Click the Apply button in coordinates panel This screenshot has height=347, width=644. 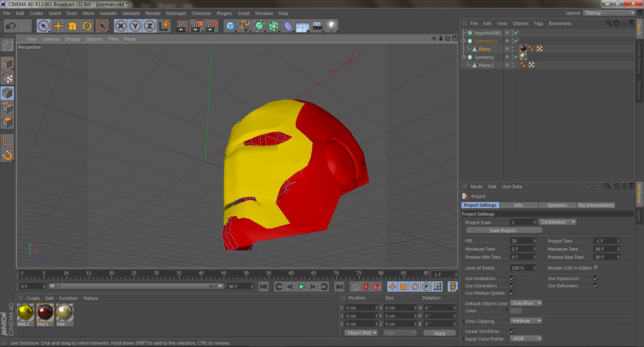click(440, 333)
